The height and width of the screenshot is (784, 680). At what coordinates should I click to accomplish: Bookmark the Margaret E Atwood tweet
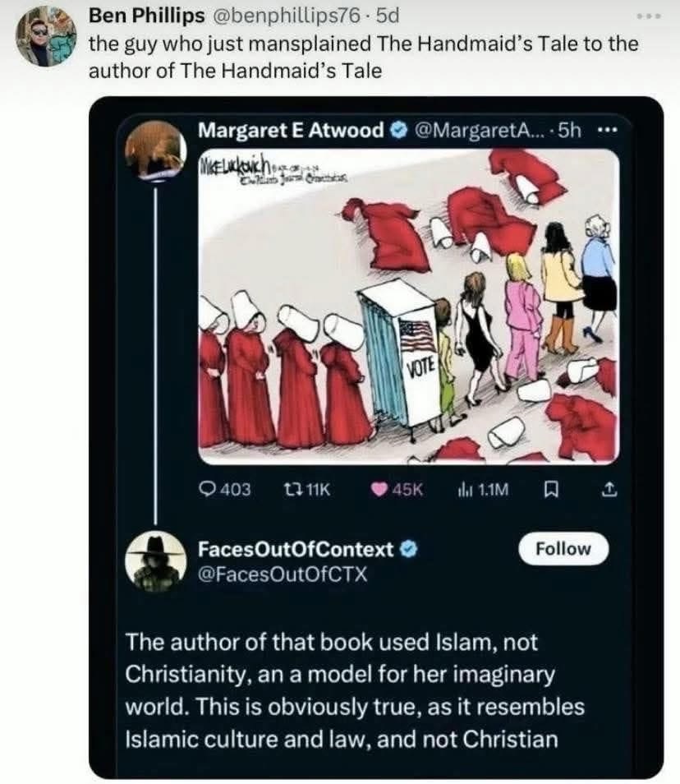coord(551,490)
